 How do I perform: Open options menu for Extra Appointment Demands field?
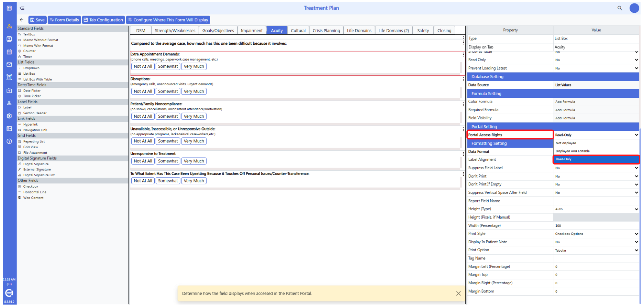tap(463, 54)
